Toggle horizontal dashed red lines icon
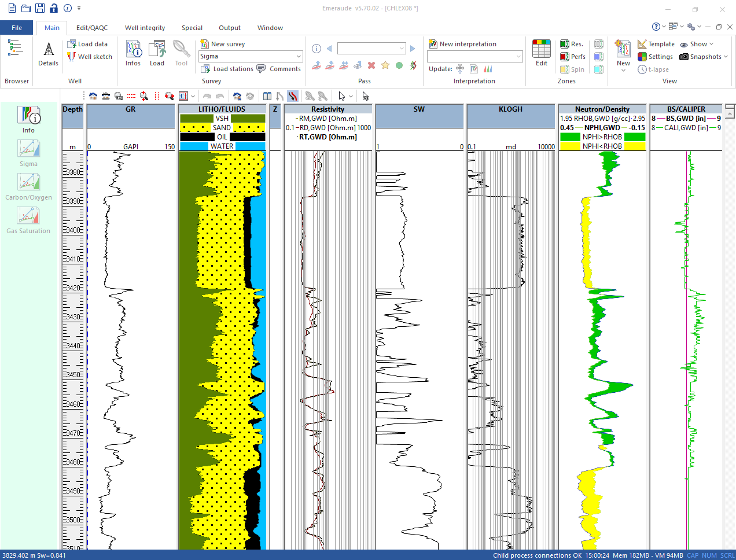The image size is (736, 560). tap(131, 96)
